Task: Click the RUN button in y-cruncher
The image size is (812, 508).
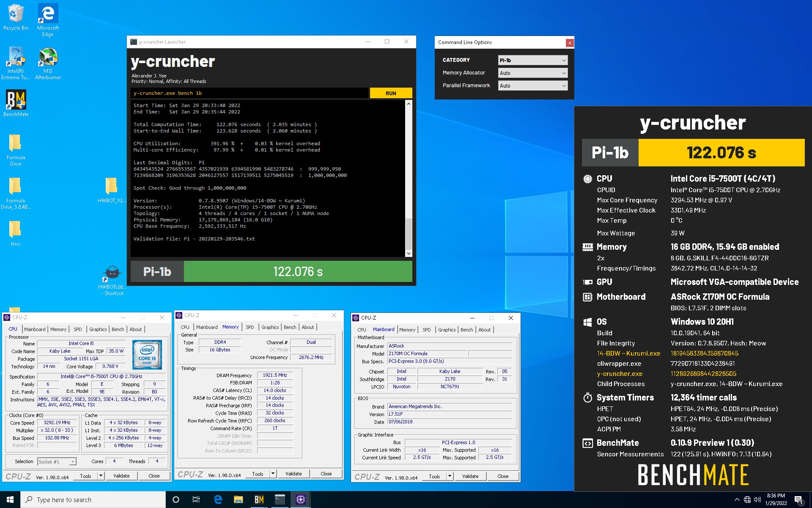Action: [x=391, y=93]
